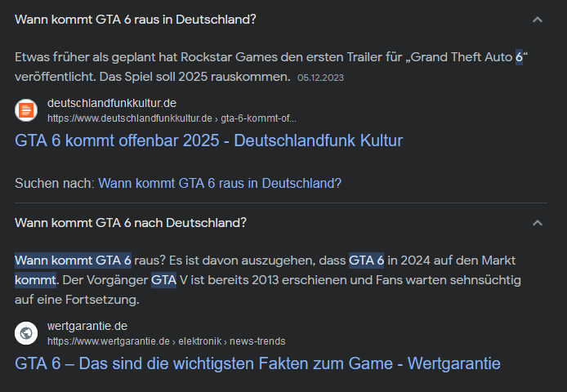
Task: Click the deutschlandfunkkultur.de site name
Action: [112, 103]
